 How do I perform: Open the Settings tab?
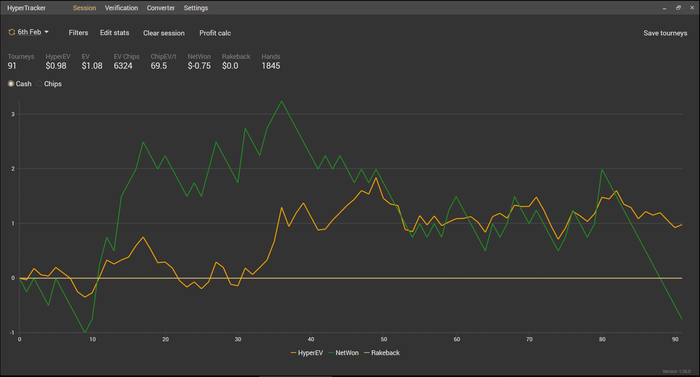[196, 8]
